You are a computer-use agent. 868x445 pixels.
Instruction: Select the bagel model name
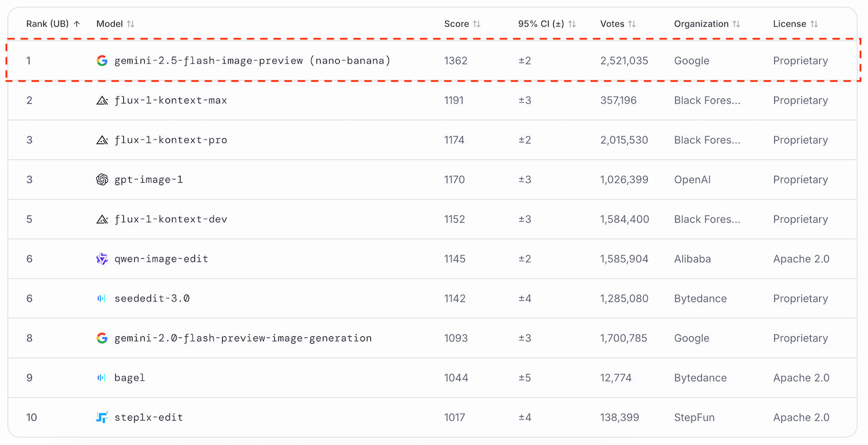pyautogui.click(x=130, y=378)
